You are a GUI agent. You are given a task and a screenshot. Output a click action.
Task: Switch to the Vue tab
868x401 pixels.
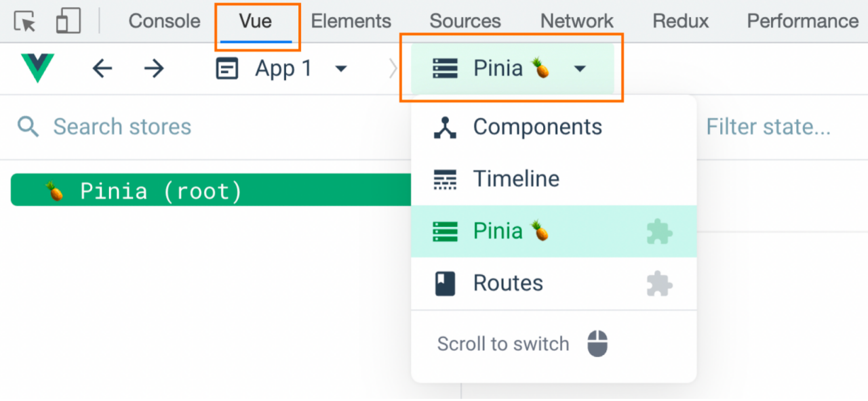coord(256,20)
